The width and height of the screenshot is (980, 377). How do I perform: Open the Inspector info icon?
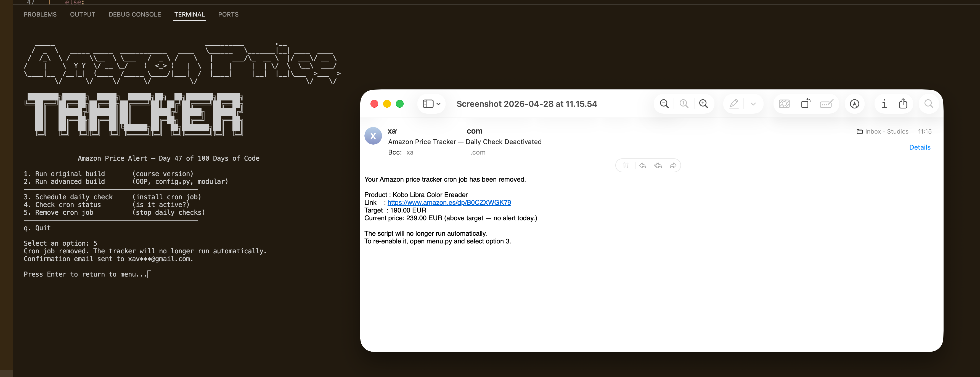884,104
